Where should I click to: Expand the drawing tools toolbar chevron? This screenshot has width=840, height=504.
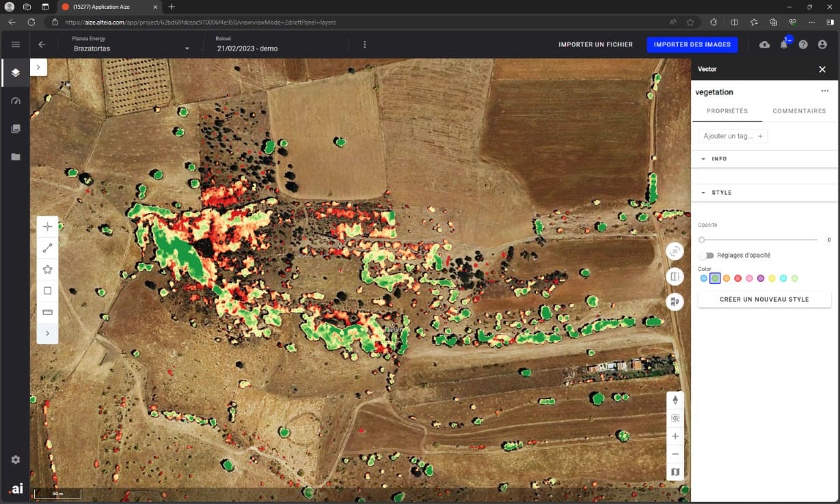tap(47, 333)
